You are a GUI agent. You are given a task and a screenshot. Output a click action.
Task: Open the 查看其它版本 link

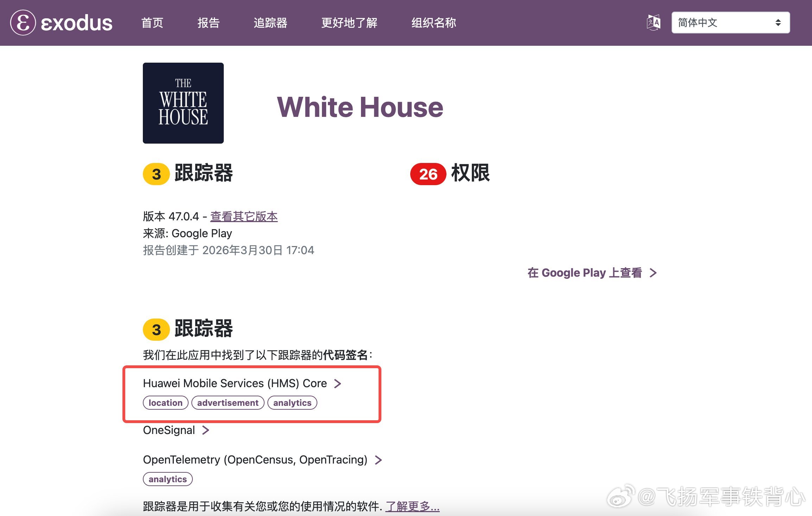(x=243, y=216)
